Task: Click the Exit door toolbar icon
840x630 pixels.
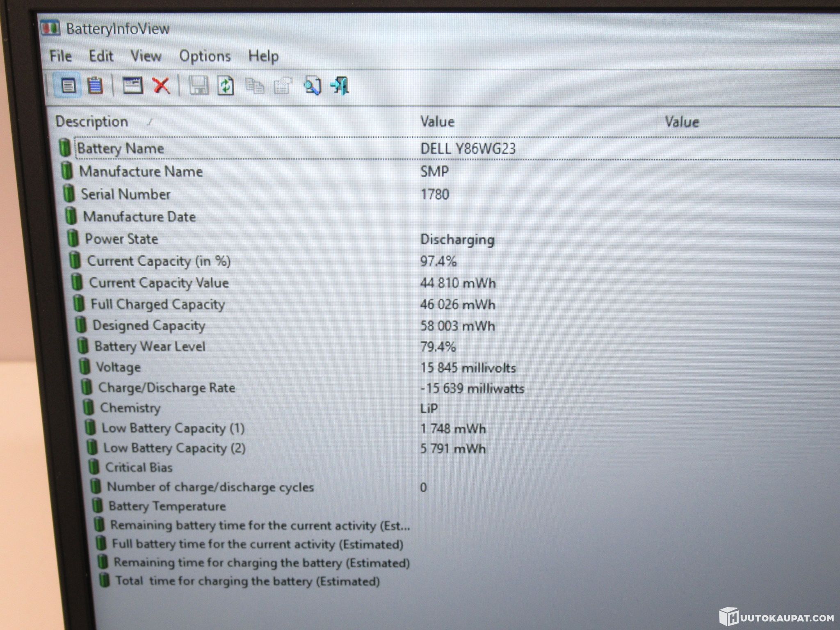Action: [340, 86]
